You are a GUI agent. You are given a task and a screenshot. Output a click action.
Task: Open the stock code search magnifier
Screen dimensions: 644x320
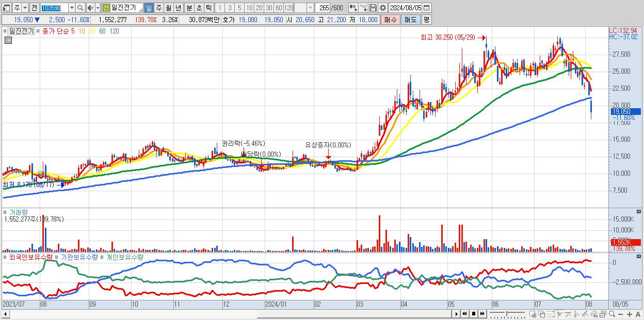[80, 8]
